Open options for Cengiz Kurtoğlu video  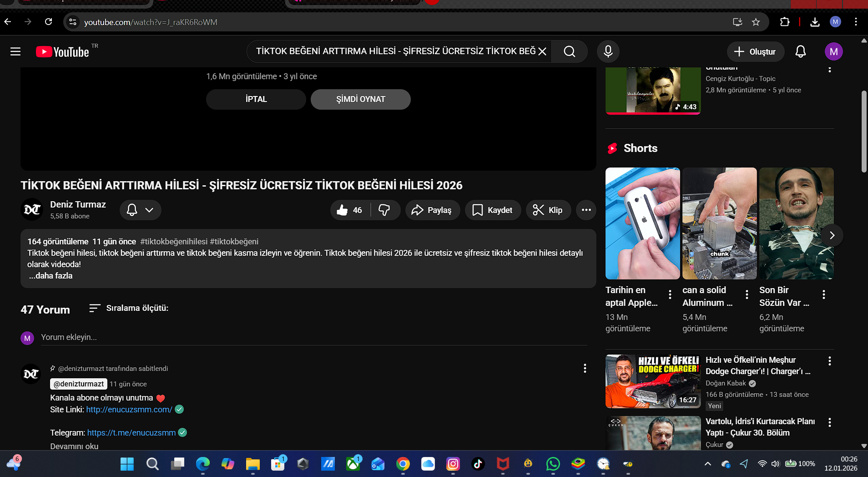point(830,69)
